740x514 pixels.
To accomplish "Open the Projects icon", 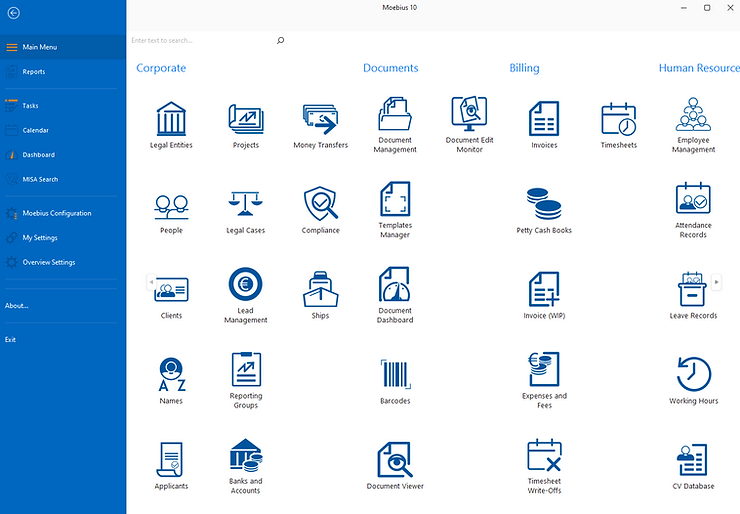I will coord(245,125).
